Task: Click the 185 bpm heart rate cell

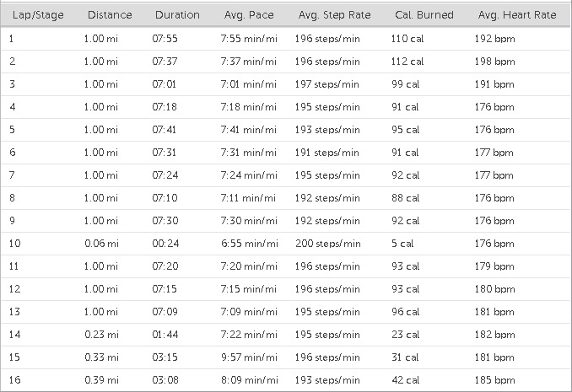Action: pos(495,380)
